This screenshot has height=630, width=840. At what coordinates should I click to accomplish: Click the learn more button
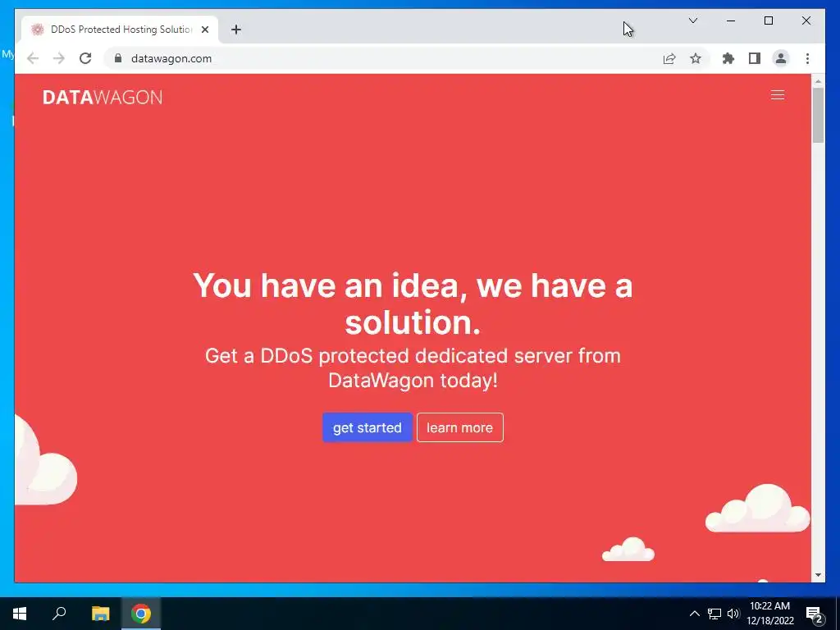tap(459, 427)
